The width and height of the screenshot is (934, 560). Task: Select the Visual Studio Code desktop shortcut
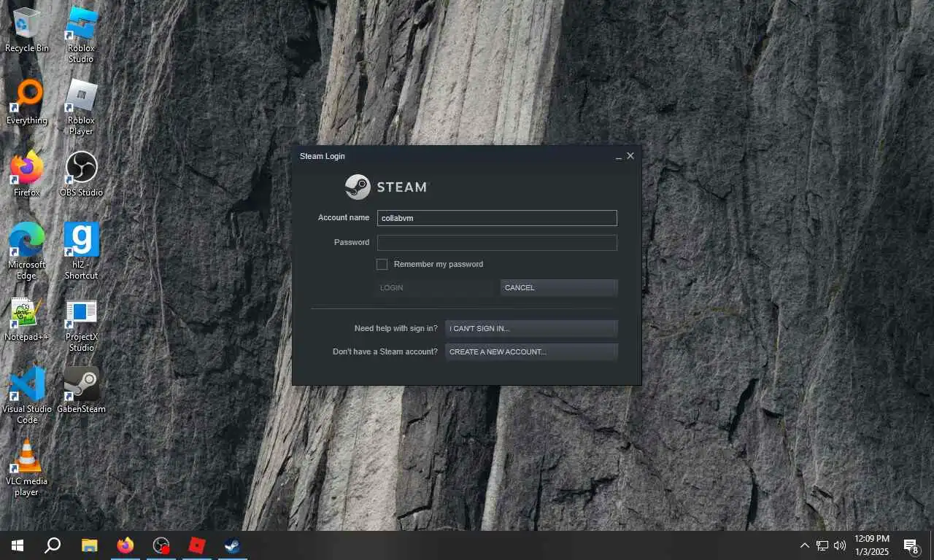26,395
